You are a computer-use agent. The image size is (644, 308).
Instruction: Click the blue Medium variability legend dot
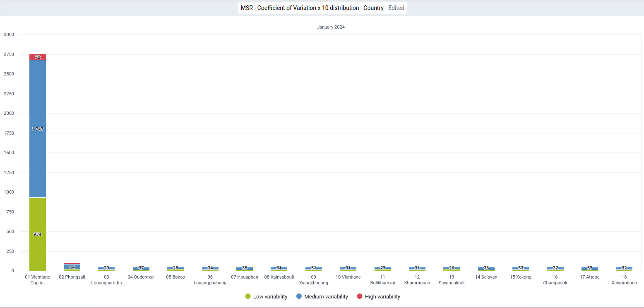[x=299, y=296]
